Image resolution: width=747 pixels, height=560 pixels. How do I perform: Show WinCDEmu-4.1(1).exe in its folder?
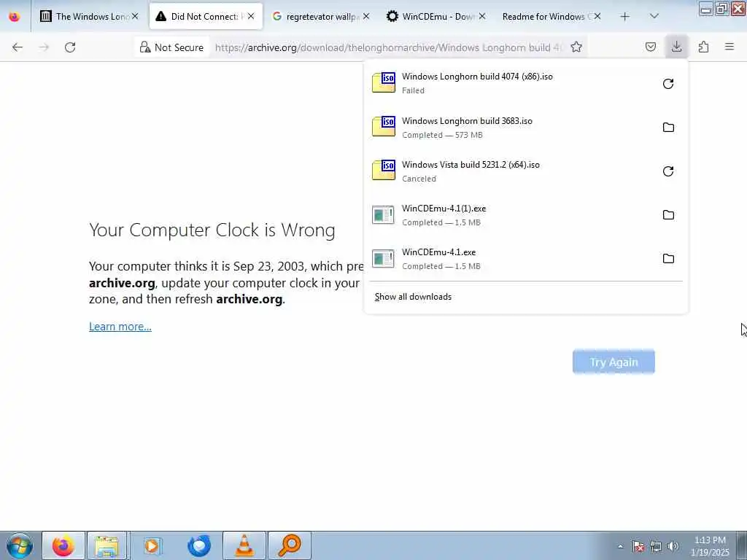click(668, 215)
